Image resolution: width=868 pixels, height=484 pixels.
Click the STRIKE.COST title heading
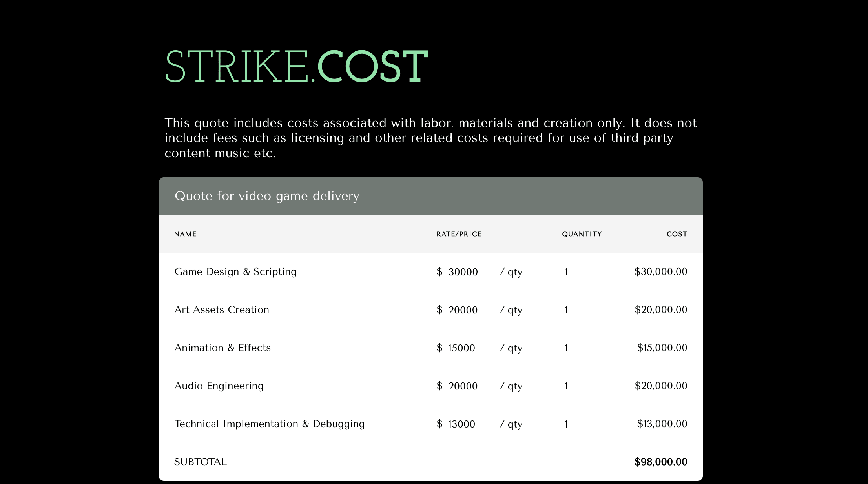coord(296,67)
